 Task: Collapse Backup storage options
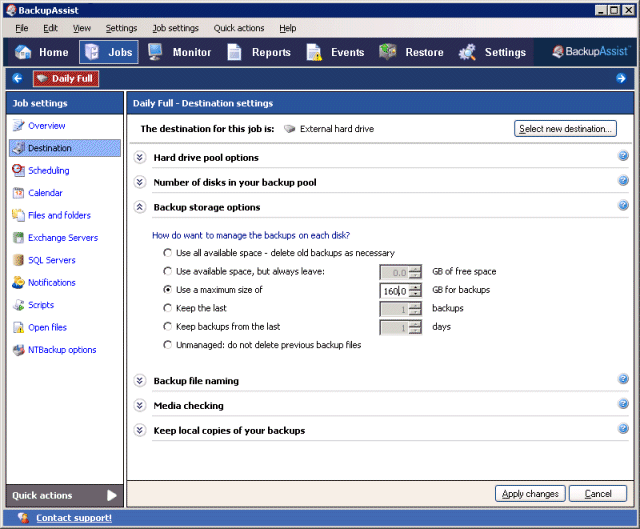140,207
